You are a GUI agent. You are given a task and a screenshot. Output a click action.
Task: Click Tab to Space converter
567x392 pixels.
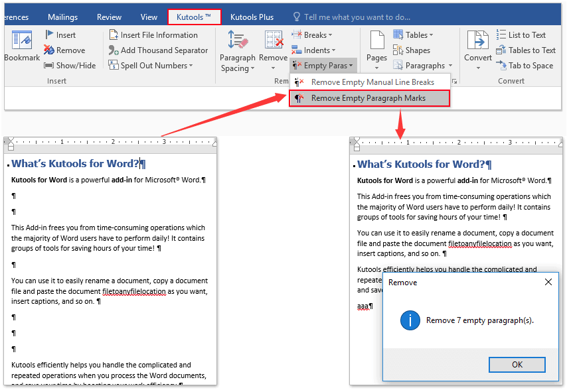point(525,65)
